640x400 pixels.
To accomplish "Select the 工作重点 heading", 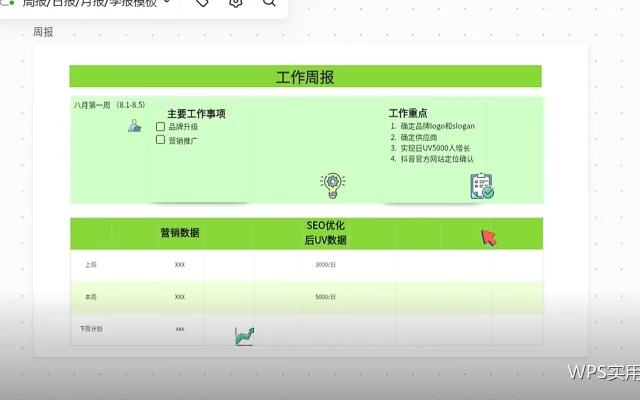I will 408,113.
